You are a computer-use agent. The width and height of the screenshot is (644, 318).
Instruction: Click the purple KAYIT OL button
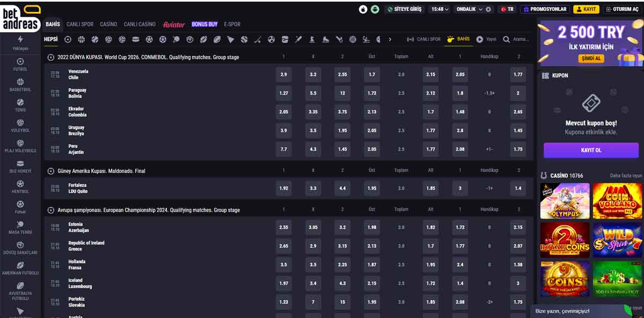click(591, 150)
